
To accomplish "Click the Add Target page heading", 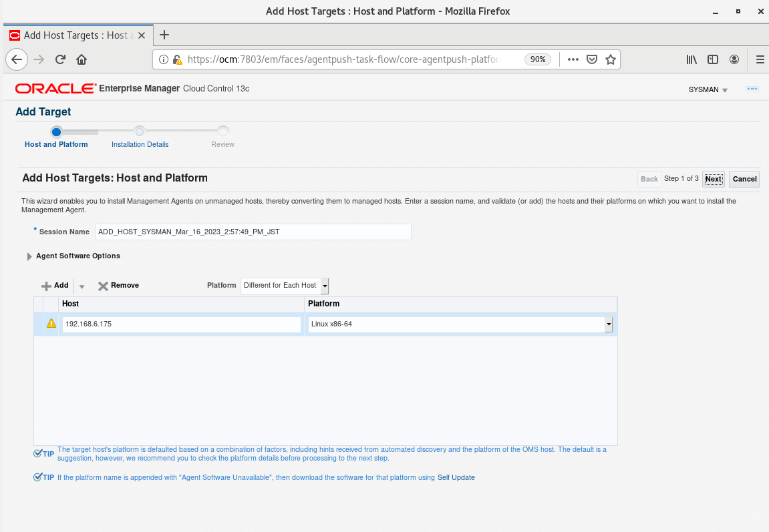I will click(43, 111).
